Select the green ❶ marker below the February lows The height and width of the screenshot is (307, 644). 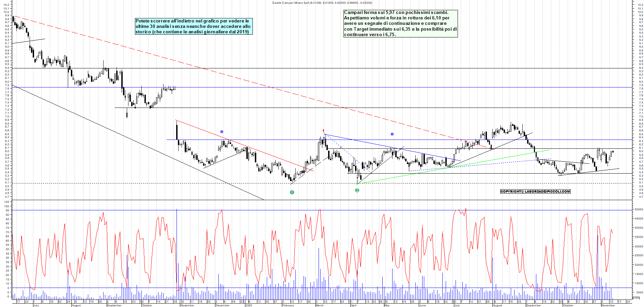coord(292,192)
